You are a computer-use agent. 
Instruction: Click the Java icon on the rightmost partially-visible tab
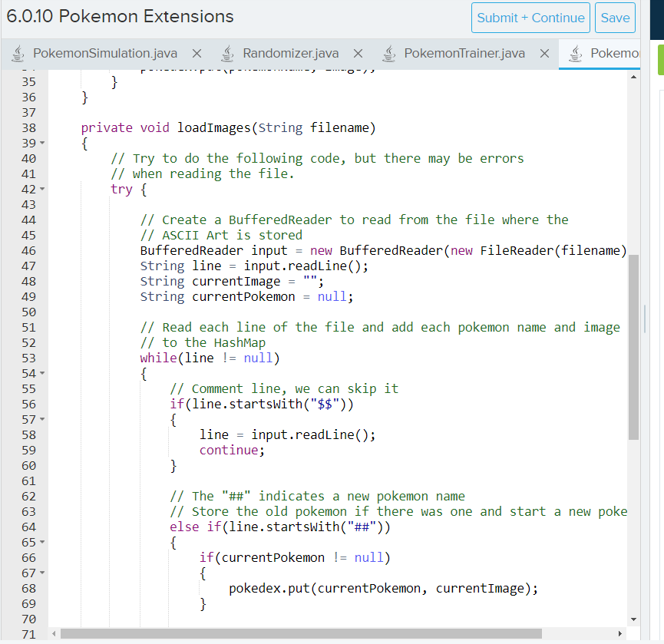point(575,54)
